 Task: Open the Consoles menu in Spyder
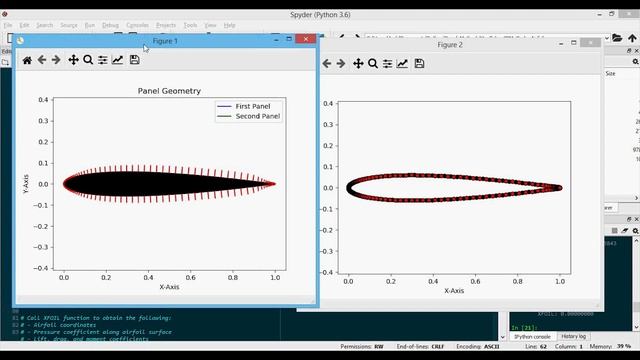[138, 25]
